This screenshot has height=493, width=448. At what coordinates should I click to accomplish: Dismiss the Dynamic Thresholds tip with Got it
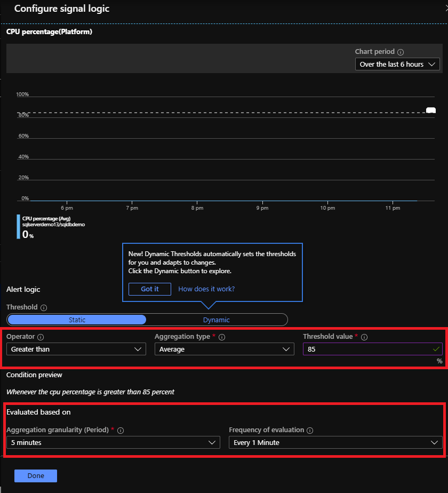click(149, 289)
